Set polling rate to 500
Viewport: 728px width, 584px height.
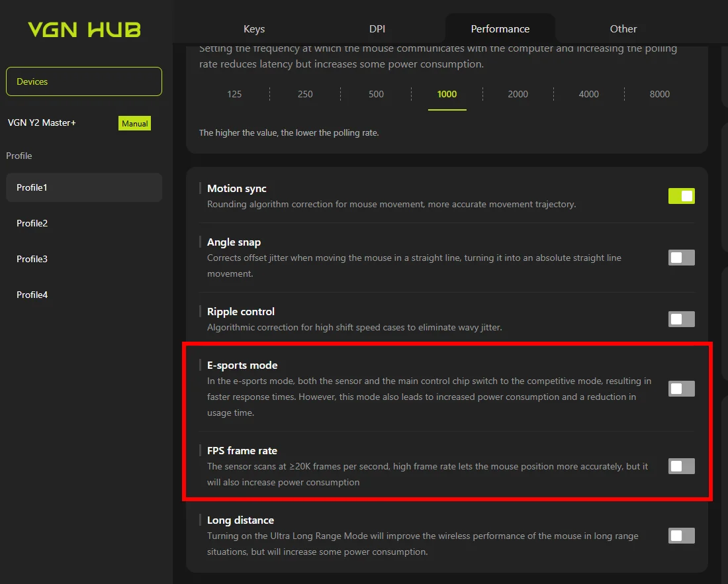376,94
